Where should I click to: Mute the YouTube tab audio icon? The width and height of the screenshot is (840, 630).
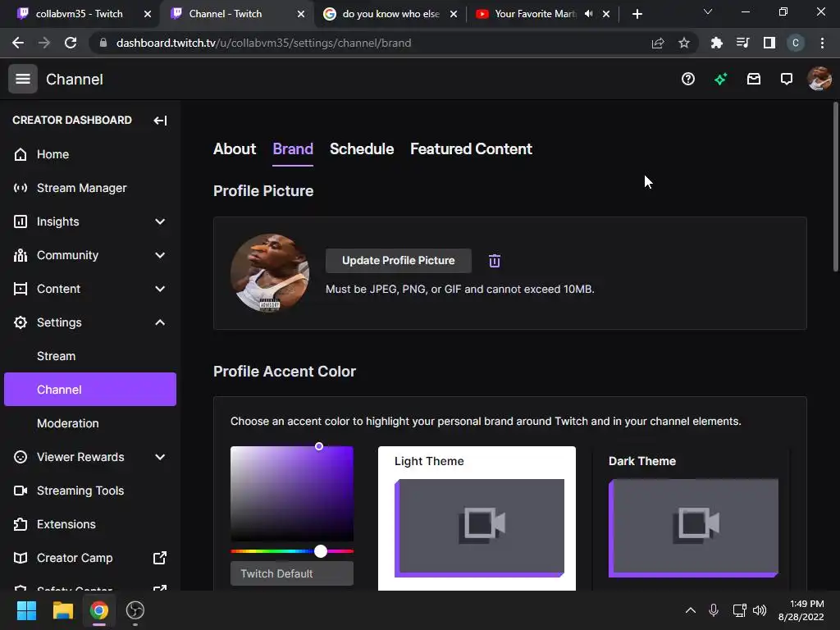588,14
